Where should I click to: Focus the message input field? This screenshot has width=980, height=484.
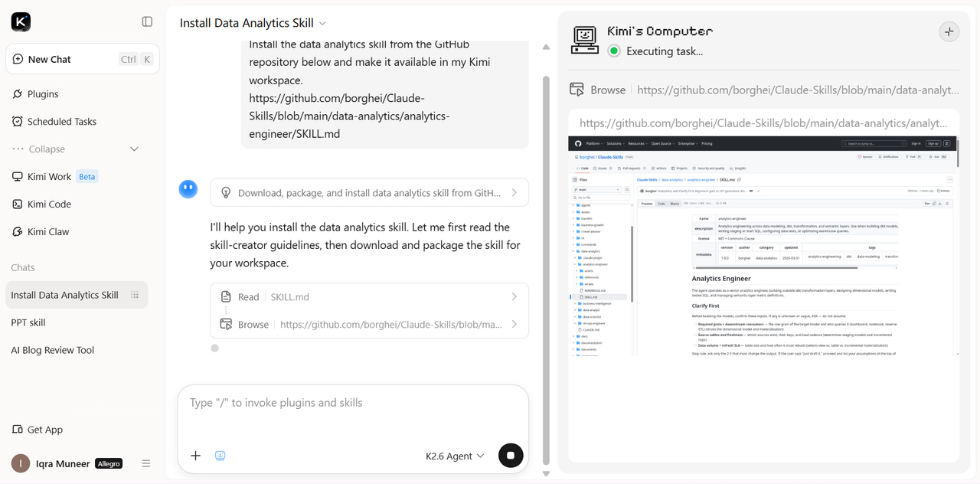click(353, 403)
